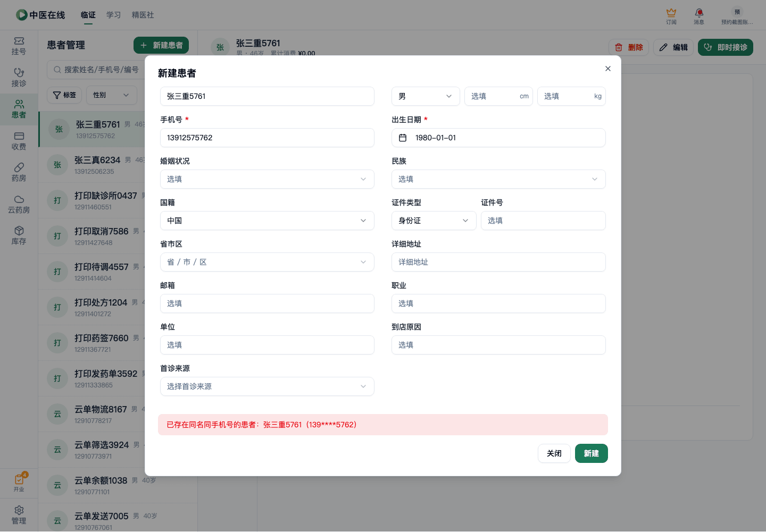
Task: Expand the 民族 dropdown
Action: click(498, 179)
